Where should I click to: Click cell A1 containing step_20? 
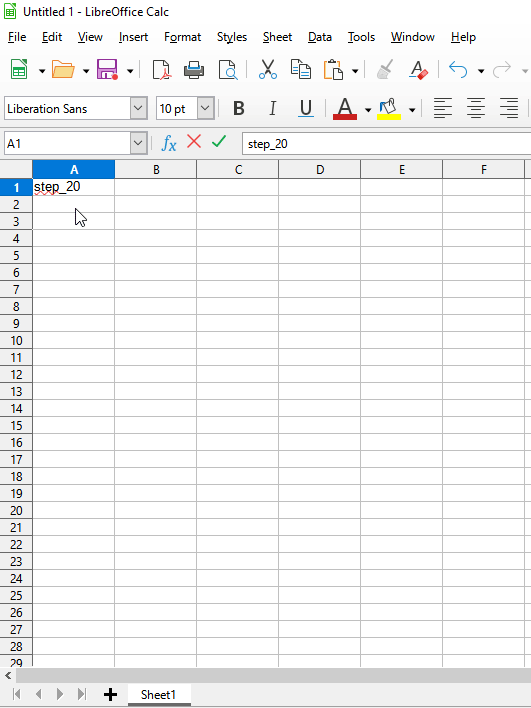74,187
